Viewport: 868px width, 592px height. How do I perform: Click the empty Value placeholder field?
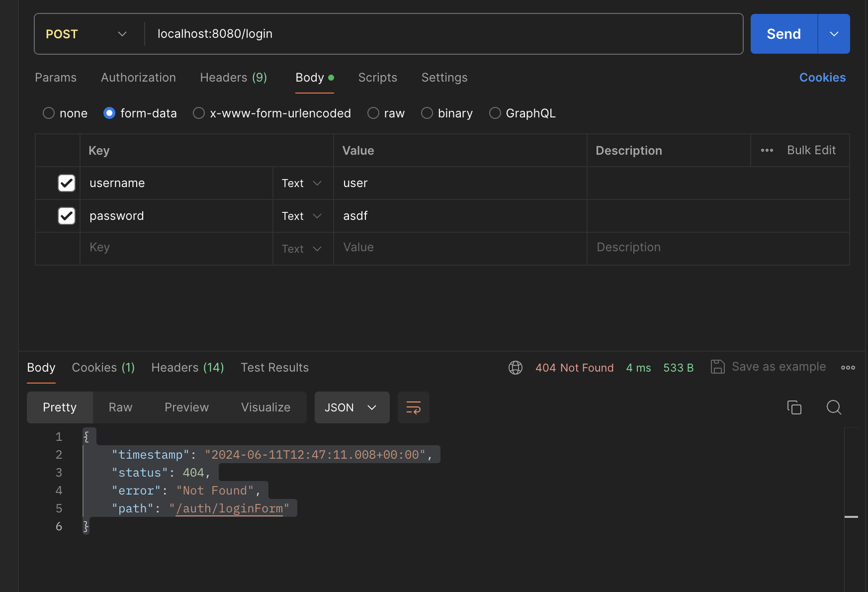click(x=460, y=248)
